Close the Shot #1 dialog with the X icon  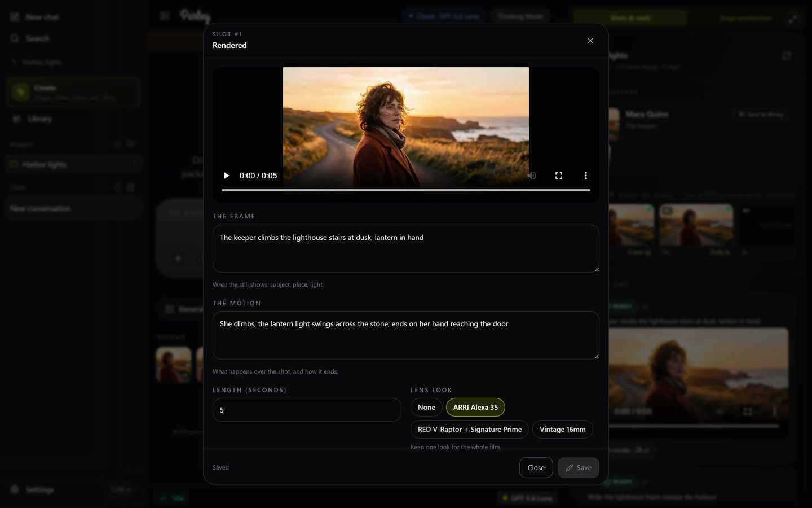click(x=590, y=41)
